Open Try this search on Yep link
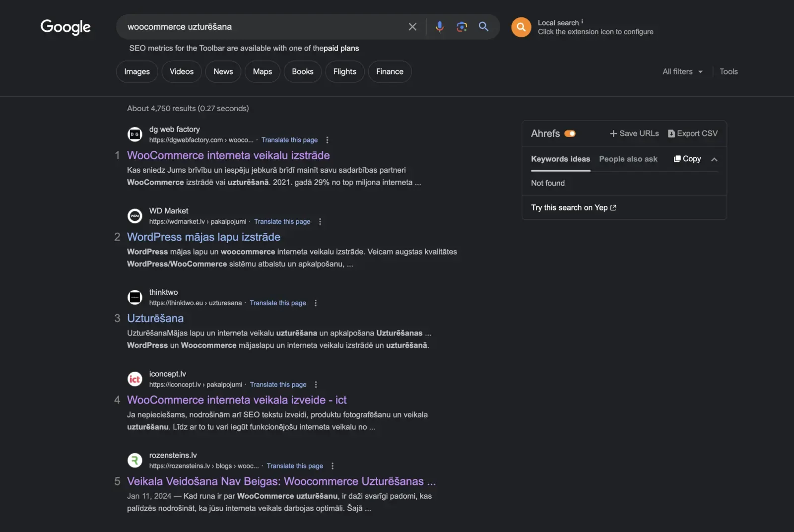This screenshot has height=532, width=794. pos(574,207)
